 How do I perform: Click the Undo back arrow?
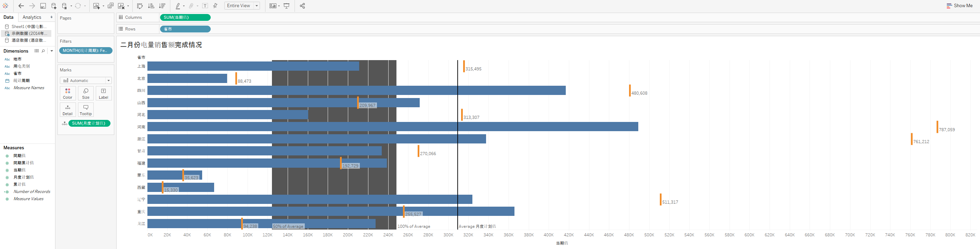[21, 6]
